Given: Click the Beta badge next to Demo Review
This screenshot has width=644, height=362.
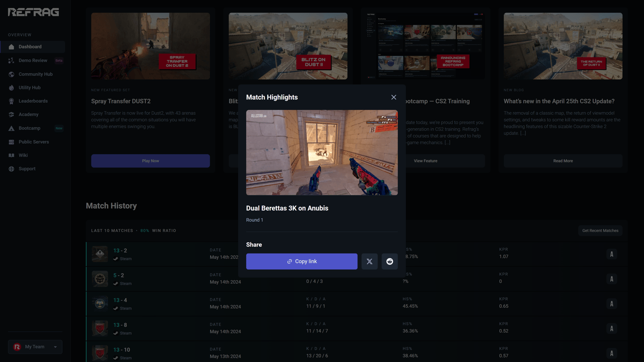Looking at the screenshot, I should [x=59, y=60].
